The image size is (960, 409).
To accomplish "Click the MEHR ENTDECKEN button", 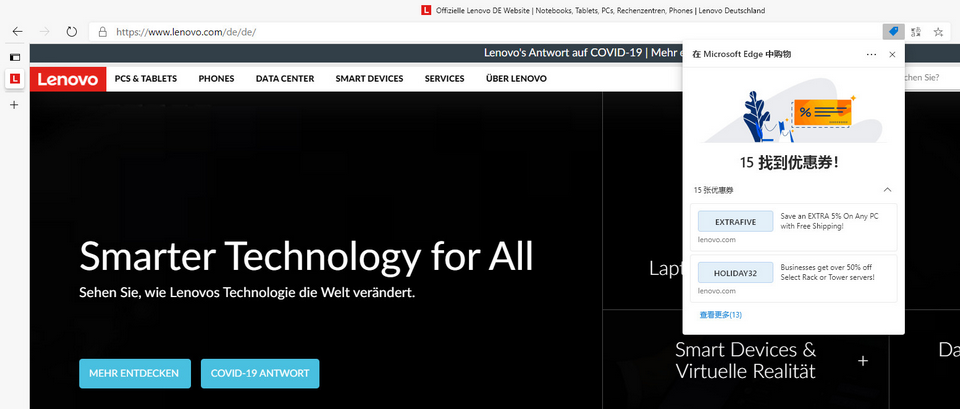I will (x=134, y=374).
